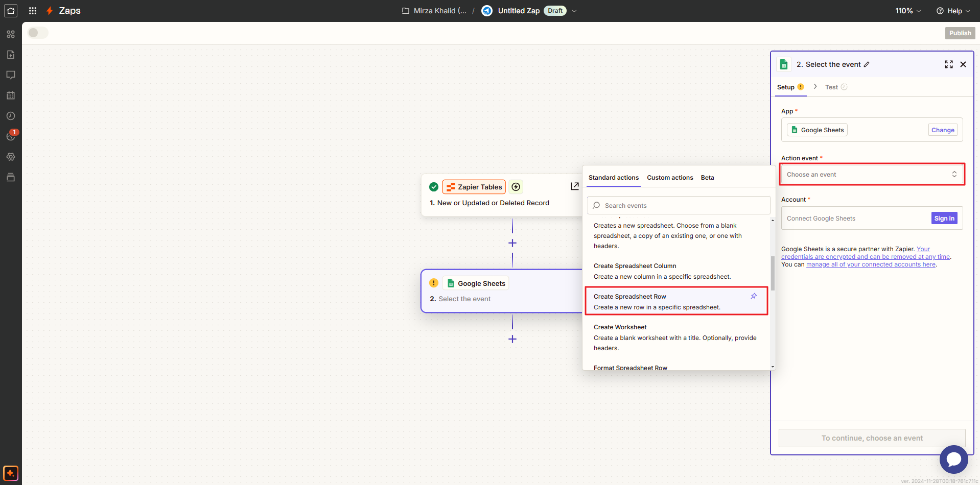
Task: Click the Change app button
Action: [x=942, y=130]
